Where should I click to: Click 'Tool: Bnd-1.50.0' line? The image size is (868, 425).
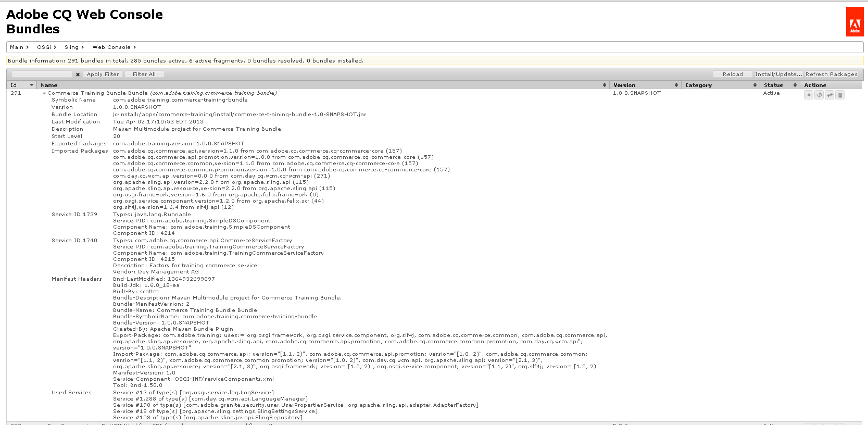(x=137, y=385)
